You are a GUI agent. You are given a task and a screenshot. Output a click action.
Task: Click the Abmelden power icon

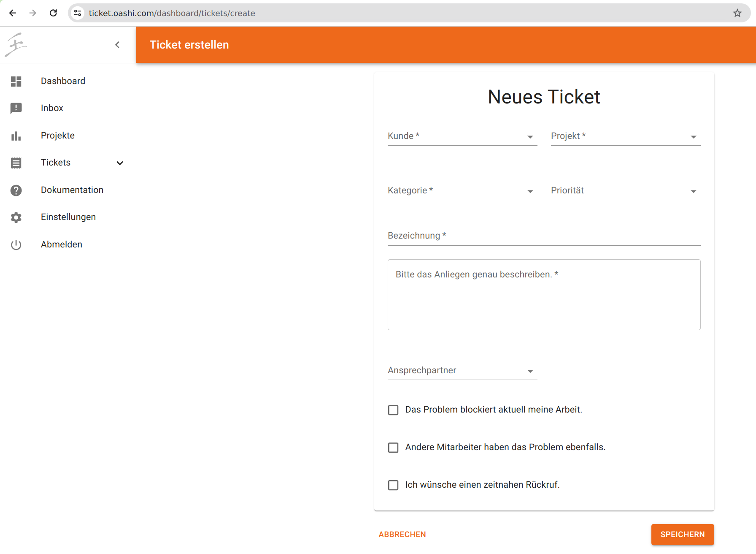(x=16, y=244)
